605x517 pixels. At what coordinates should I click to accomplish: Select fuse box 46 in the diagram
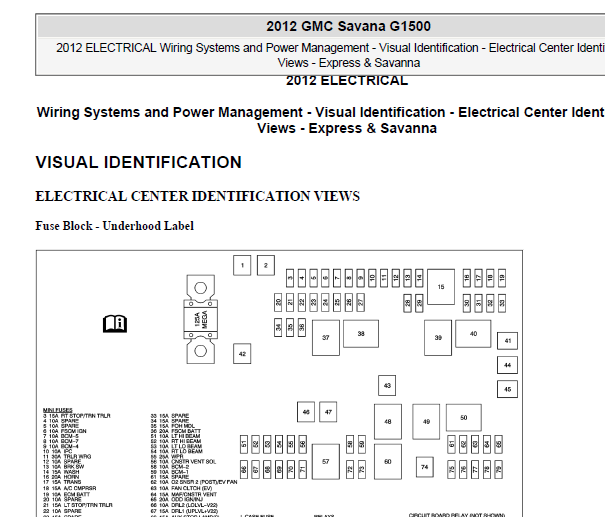[x=306, y=412]
